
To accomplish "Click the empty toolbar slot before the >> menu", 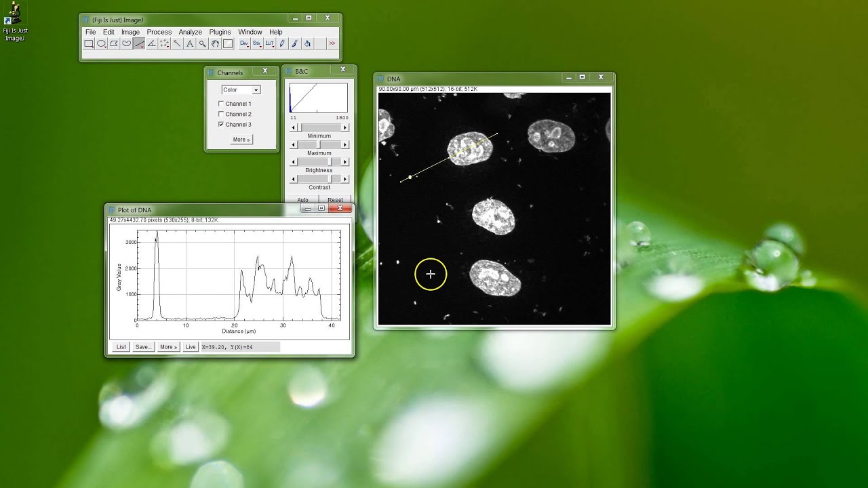I will (x=320, y=43).
